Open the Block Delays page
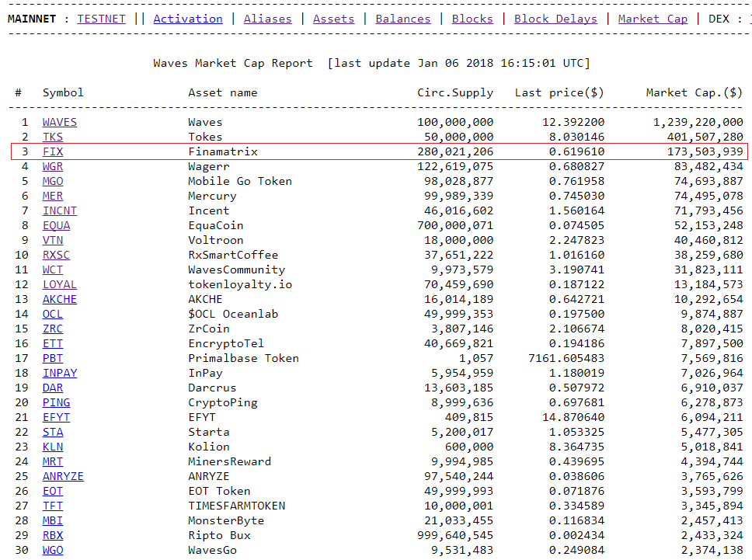 pyautogui.click(x=556, y=19)
